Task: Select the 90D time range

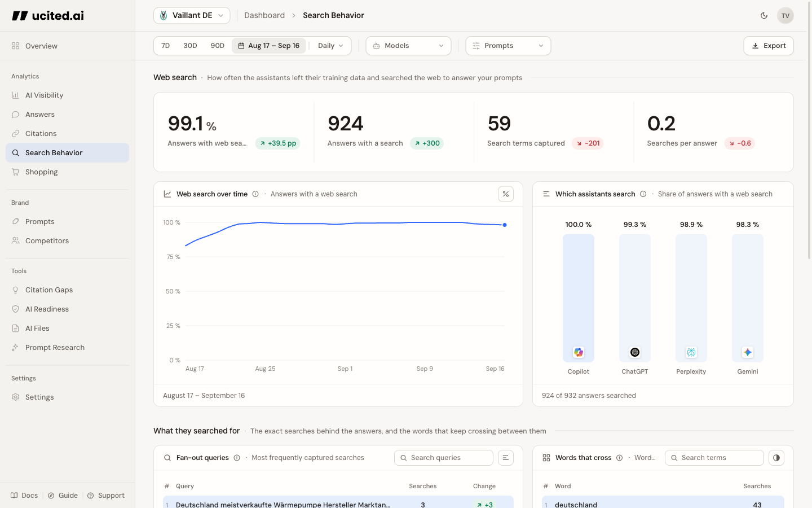Action: [x=217, y=46]
